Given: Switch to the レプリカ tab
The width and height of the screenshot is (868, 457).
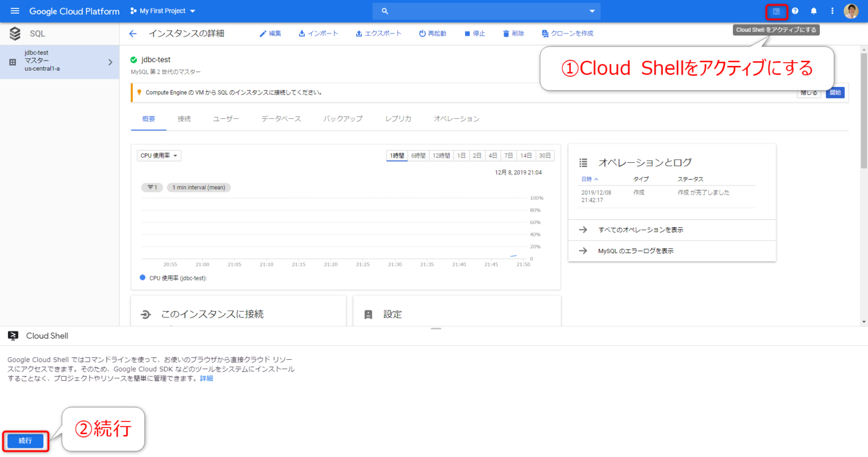Looking at the screenshot, I should [x=398, y=119].
